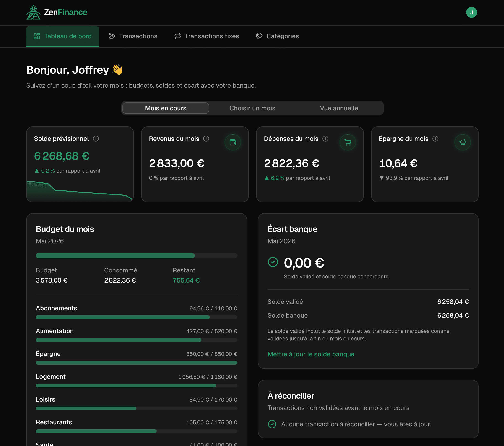This screenshot has height=446, width=504.
Task: Click Mettre à jour le solde banque
Action: [x=311, y=354]
